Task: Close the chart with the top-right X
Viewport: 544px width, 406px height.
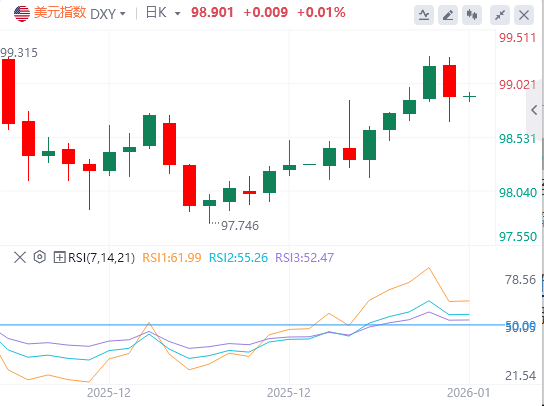Action: click(524, 15)
